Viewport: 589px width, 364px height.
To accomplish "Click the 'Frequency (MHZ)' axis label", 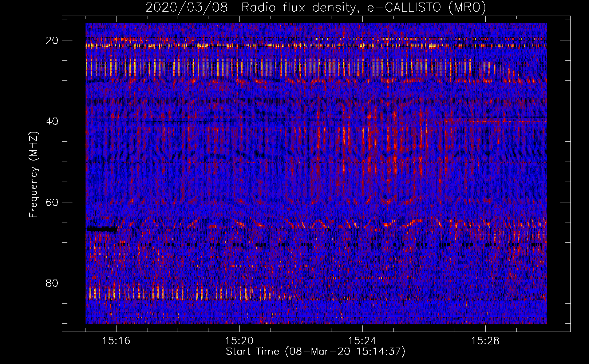I will click(x=33, y=174).
